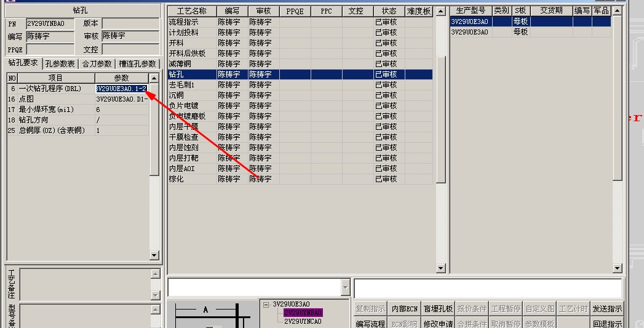Select the 一次钻孔程序(DRL) parameter value cell
644x328 pixels.
click(122, 89)
